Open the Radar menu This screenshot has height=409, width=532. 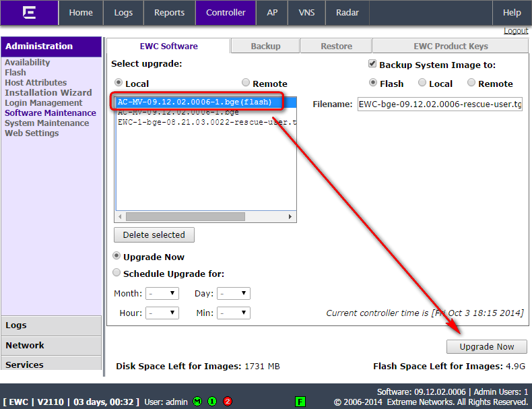pyautogui.click(x=347, y=13)
